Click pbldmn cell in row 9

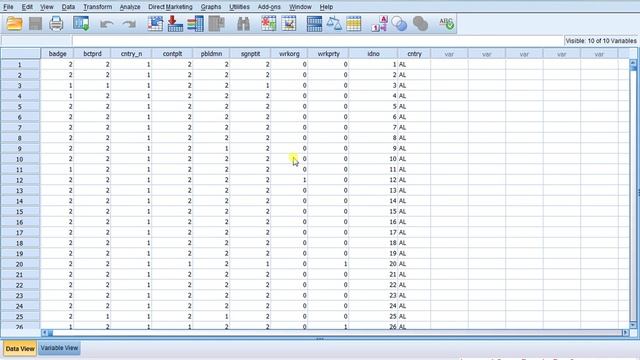click(211, 149)
